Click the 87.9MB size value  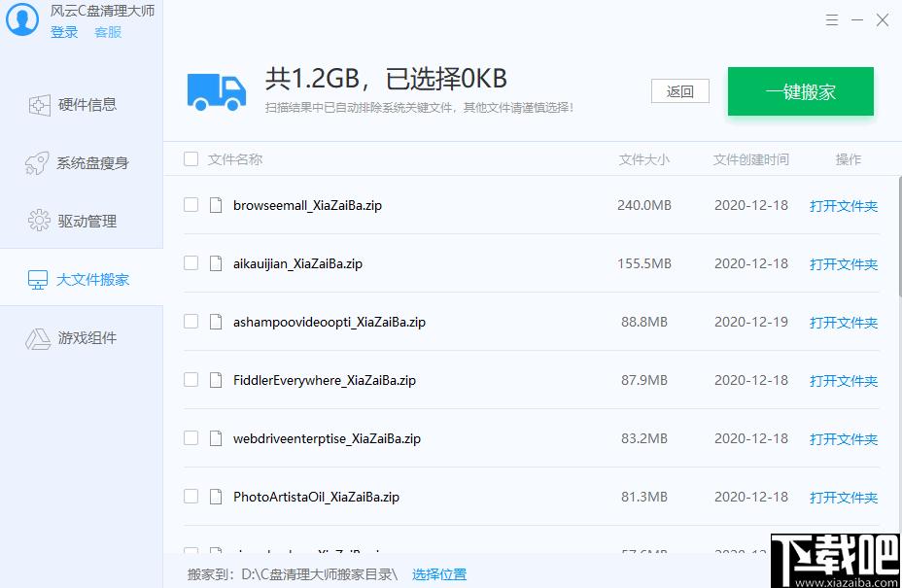coord(644,380)
